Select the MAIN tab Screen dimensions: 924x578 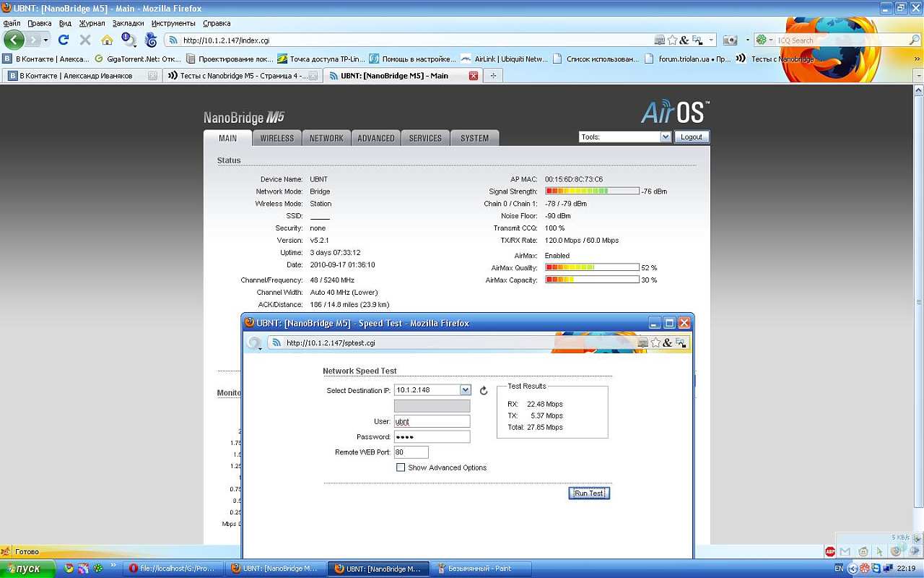[x=227, y=138]
